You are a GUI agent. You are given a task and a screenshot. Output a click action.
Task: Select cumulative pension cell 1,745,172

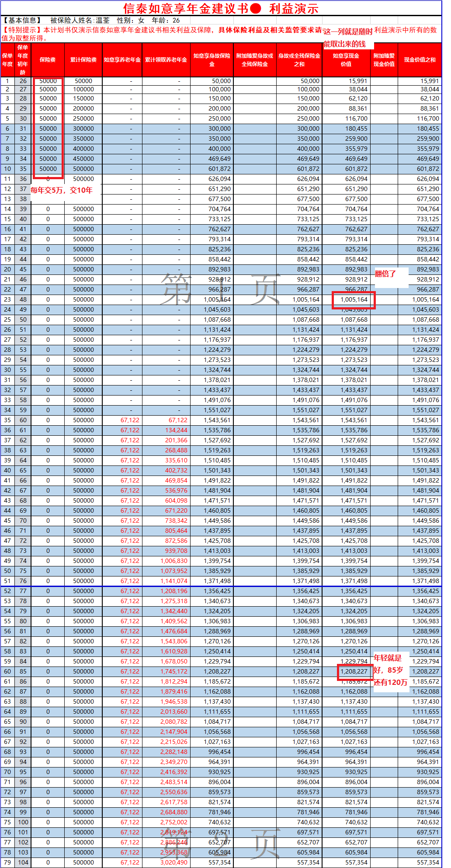click(x=166, y=671)
